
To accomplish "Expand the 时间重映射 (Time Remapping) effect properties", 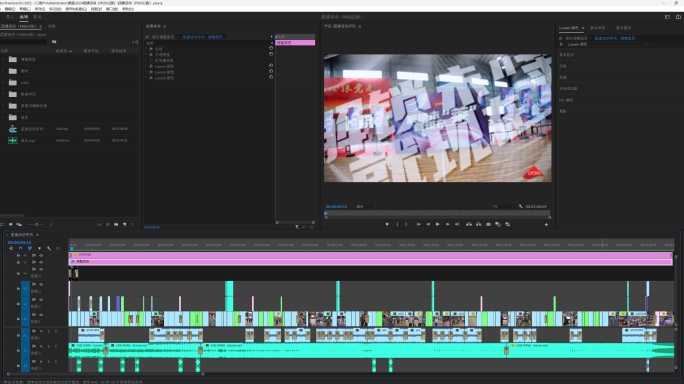I will tap(147, 60).
